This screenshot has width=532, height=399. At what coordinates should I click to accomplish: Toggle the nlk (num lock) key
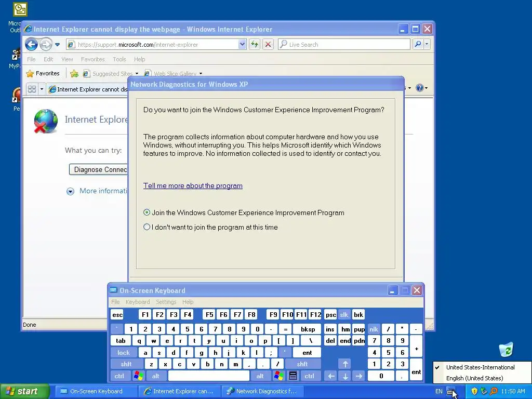point(374,329)
